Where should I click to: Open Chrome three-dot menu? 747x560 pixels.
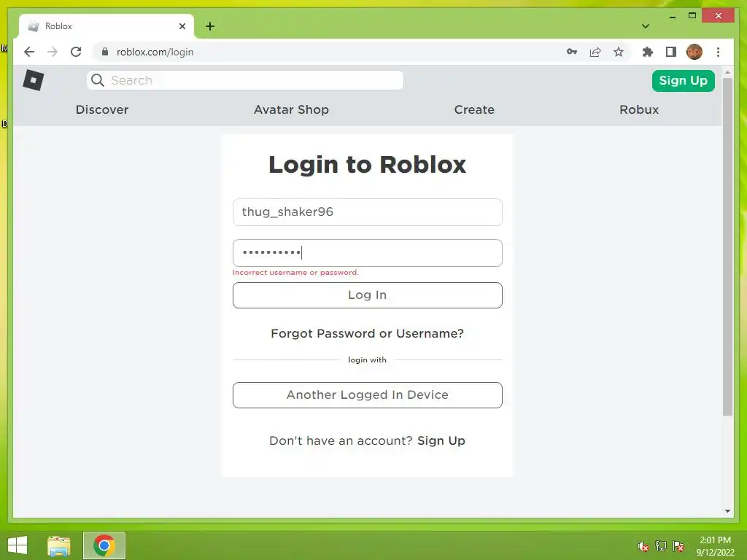pyautogui.click(x=718, y=52)
